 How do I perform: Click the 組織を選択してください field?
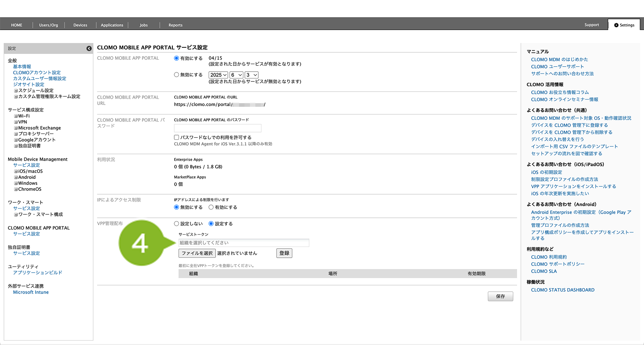pyautogui.click(x=244, y=243)
